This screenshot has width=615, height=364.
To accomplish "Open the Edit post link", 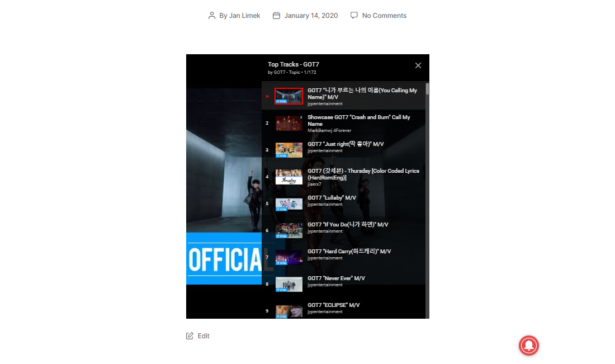I will [x=204, y=335].
